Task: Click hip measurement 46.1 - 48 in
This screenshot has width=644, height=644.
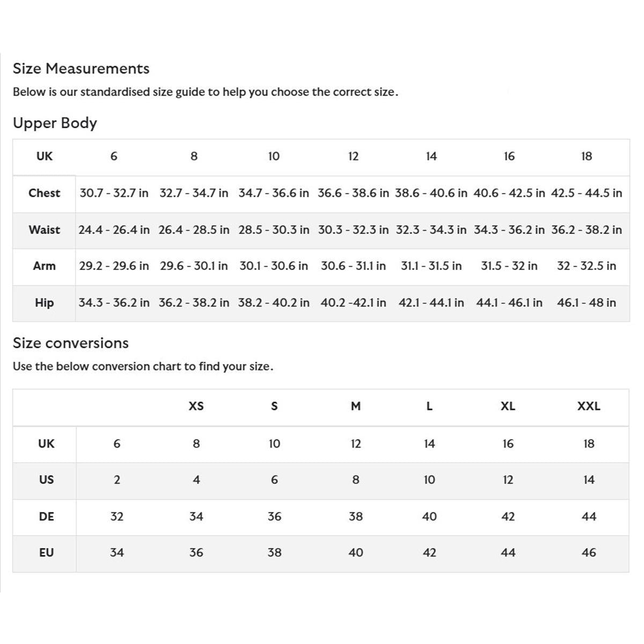Action: click(x=586, y=303)
